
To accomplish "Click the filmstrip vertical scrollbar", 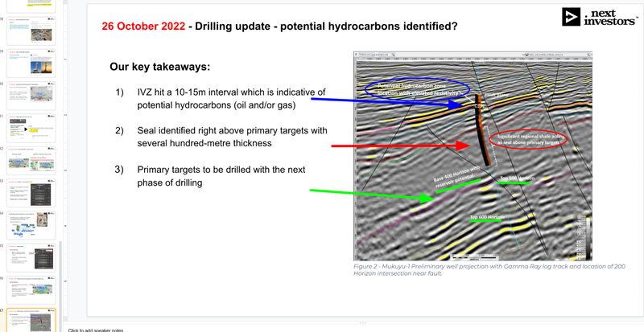I will 60,286.
